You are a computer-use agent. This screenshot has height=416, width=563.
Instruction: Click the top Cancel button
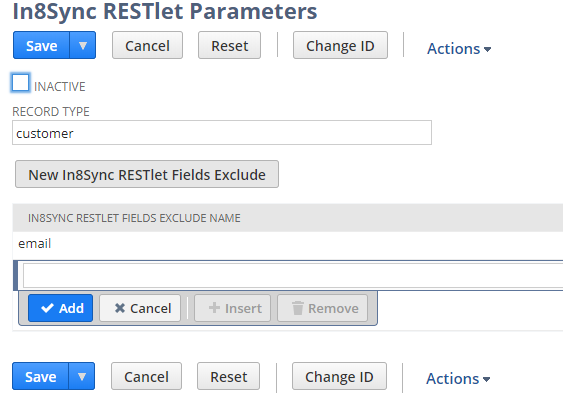coord(147,45)
